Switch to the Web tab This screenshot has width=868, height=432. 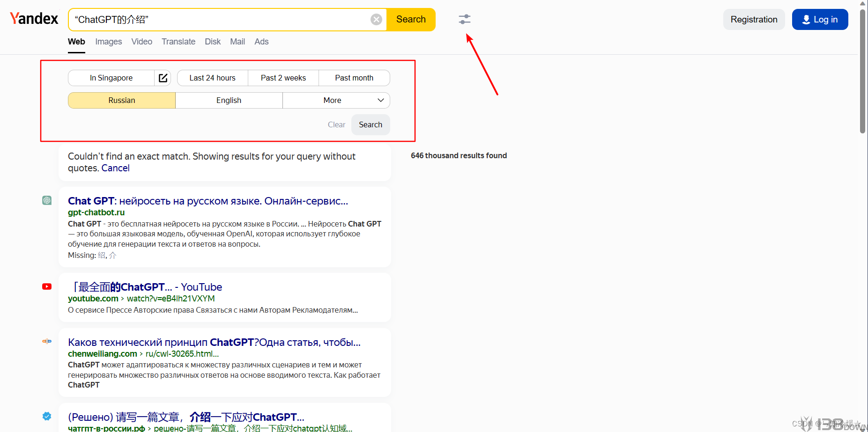pos(76,42)
